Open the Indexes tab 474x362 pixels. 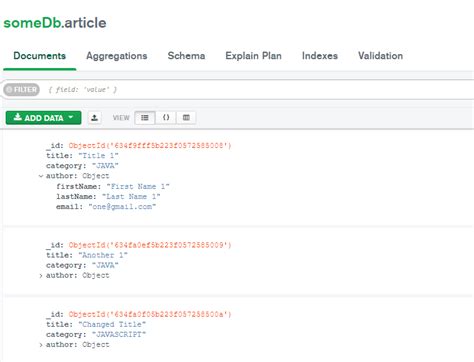pyautogui.click(x=320, y=56)
